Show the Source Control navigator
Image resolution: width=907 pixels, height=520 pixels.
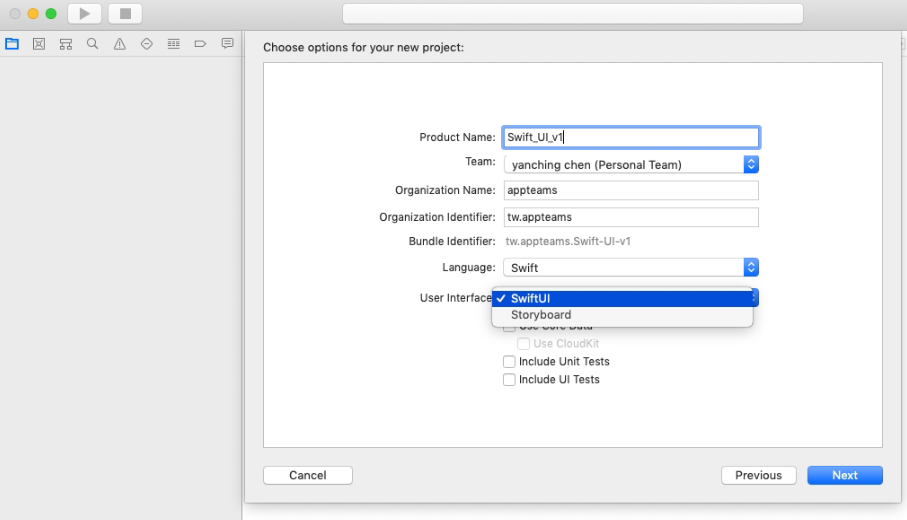39,44
